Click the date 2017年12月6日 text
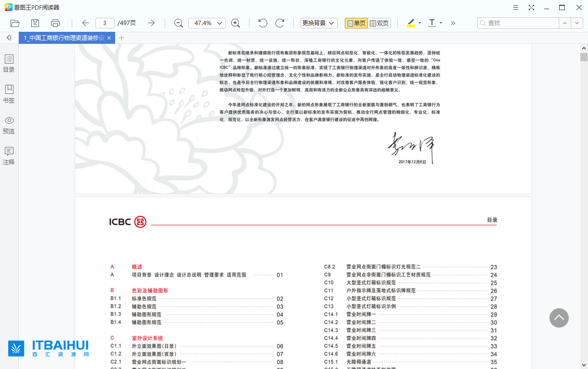The image size is (588, 369). point(413,162)
